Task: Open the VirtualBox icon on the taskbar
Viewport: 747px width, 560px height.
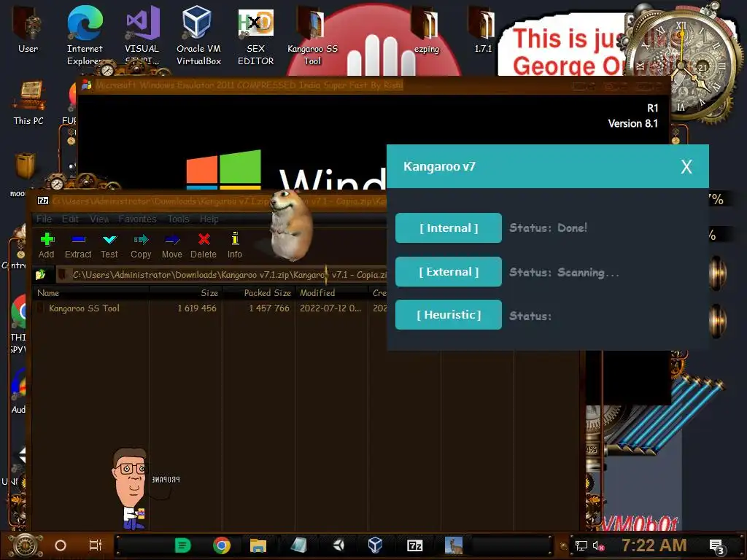Action: point(376,545)
